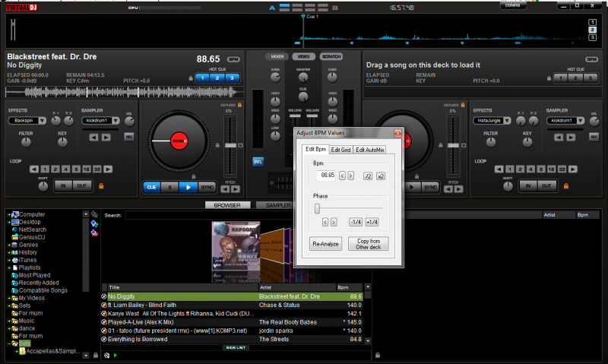This screenshot has height=364, width=608.
Task: Shift phase by +1/4
Action: 372,222
